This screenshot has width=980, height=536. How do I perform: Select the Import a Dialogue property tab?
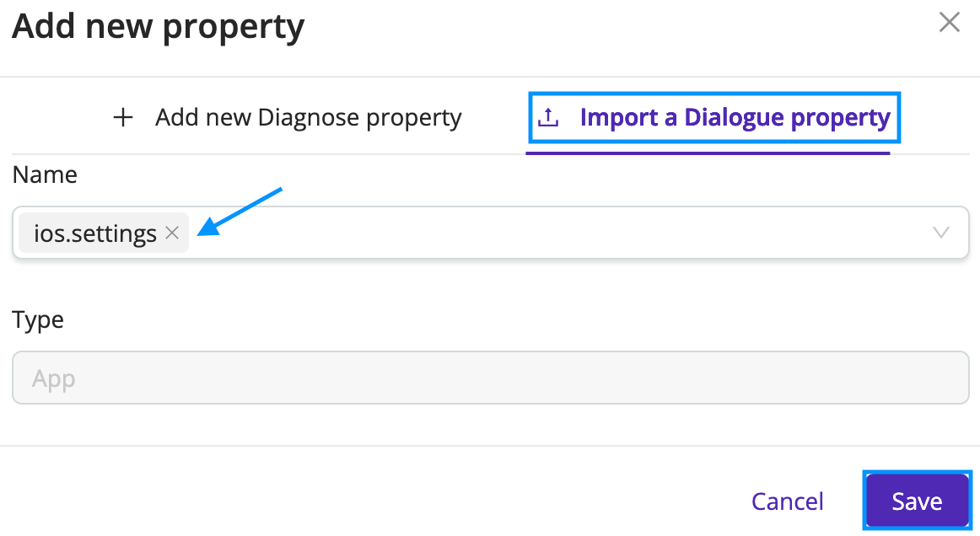pos(713,117)
